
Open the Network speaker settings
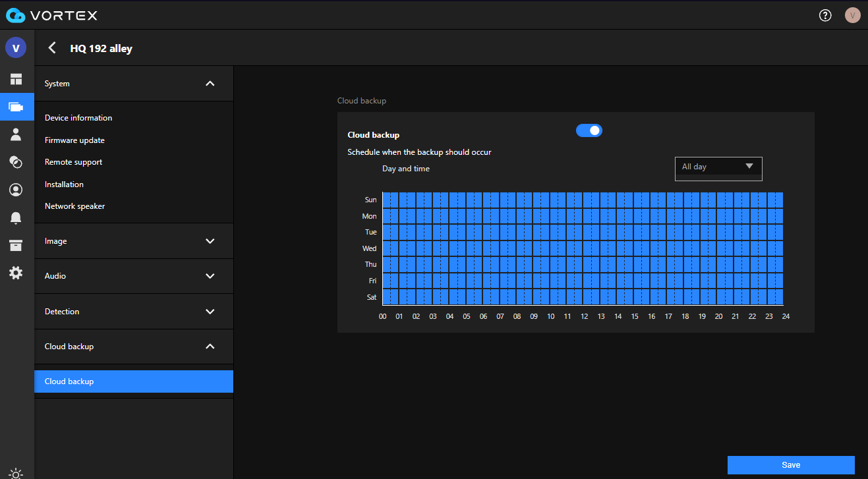point(74,206)
